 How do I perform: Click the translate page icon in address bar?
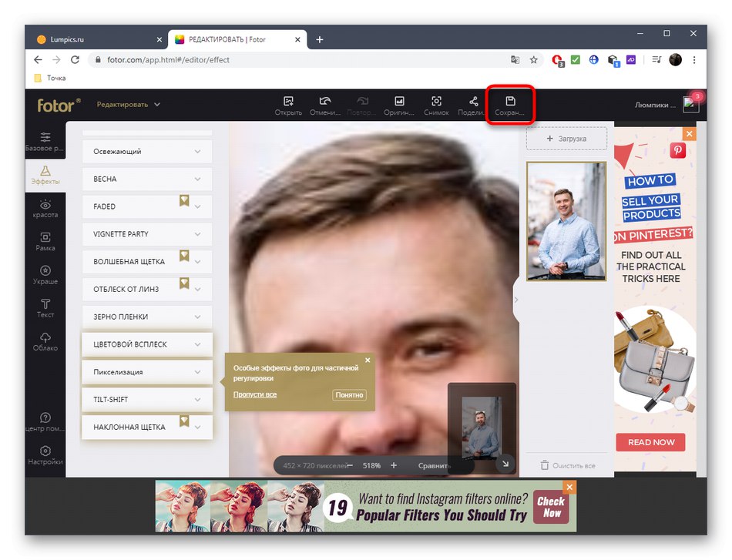click(515, 60)
